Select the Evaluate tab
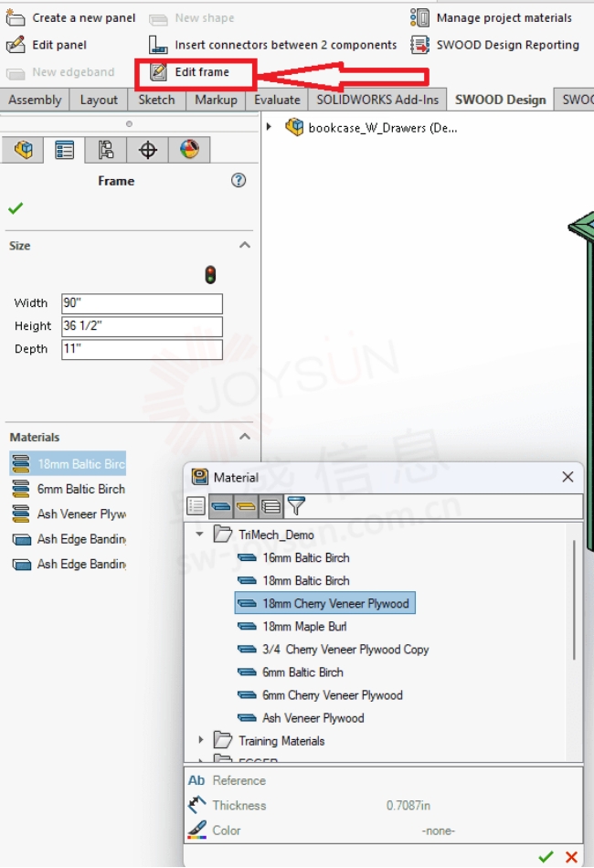This screenshot has width=594, height=868. point(277,100)
